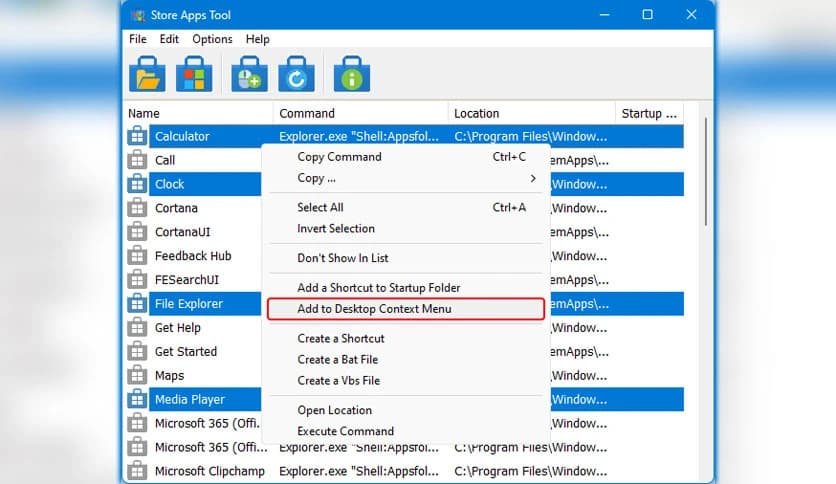
Task: Open the Help menu
Action: 258,39
